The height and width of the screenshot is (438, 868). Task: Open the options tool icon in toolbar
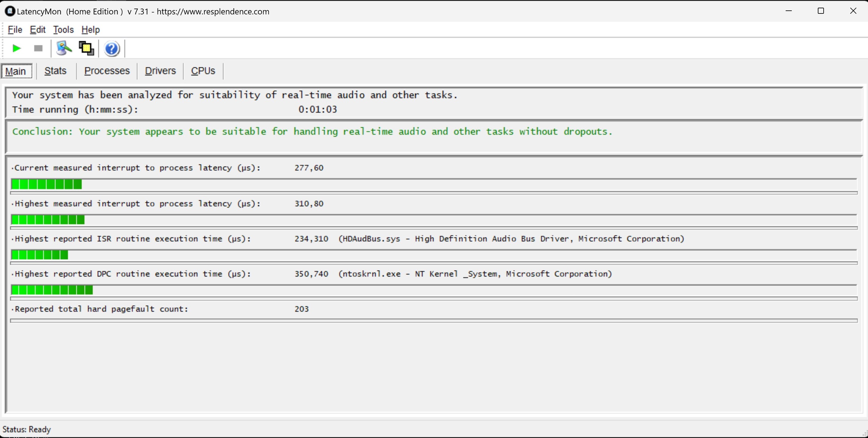[63, 49]
